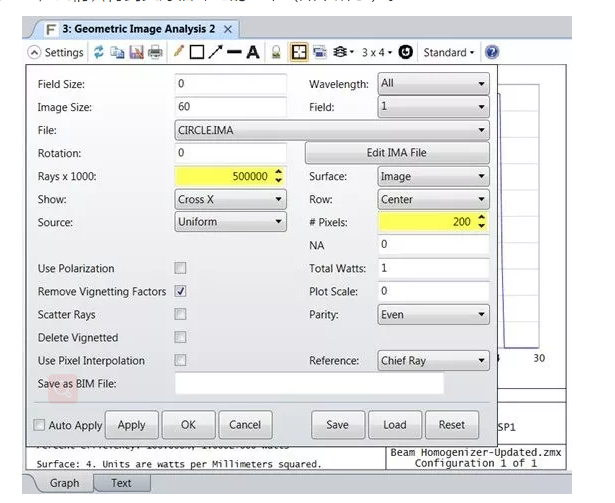Click the Save image icon
Viewport: 615px width, 503px height.
click(x=136, y=52)
